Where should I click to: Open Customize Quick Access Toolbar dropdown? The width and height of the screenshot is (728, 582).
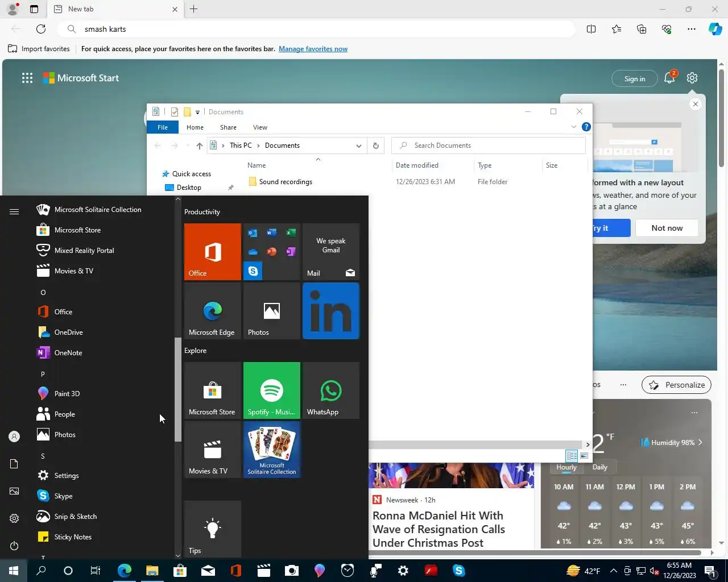coord(197,112)
